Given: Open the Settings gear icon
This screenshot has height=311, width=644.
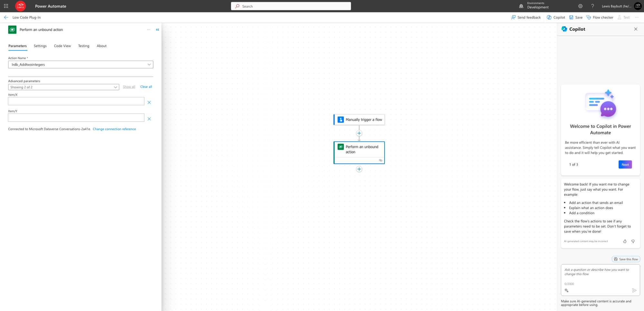Looking at the screenshot, I should pos(580,6).
